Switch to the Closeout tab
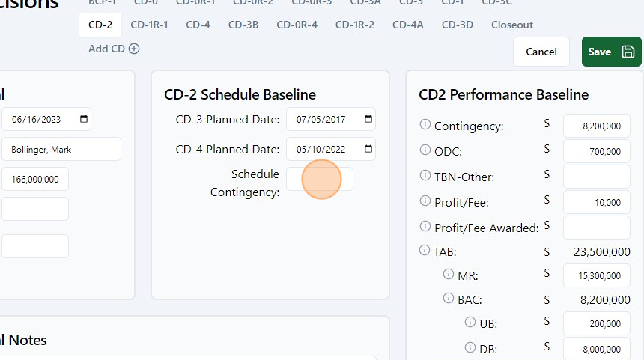This screenshot has width=644, height=360. click(x=512, y=25)
